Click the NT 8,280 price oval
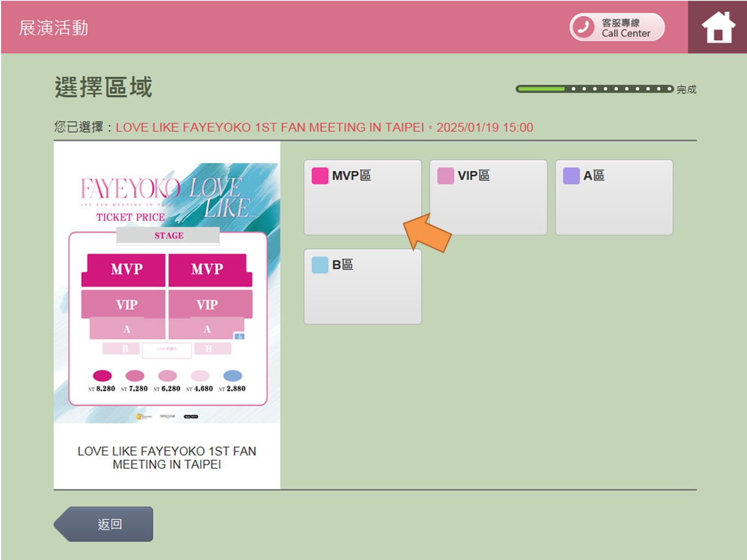This screenshot has width=747, height=560. [x=102, y=376]
